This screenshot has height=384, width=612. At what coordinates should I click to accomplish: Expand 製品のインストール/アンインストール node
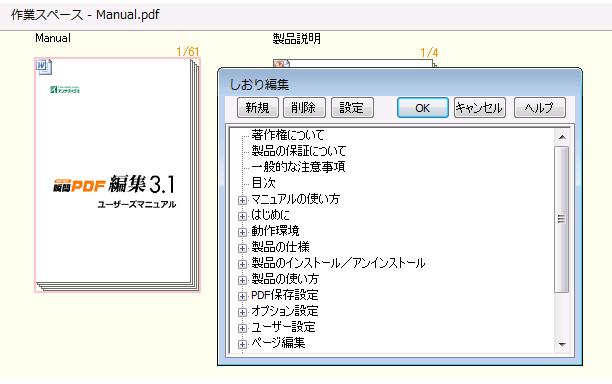pyautogui.click(x=242, y=264)
